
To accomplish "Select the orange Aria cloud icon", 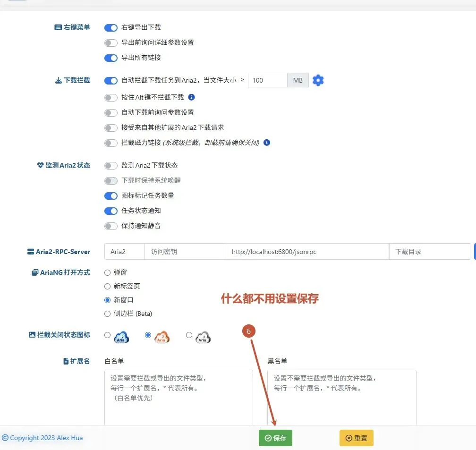I will (x=162, y=337).
